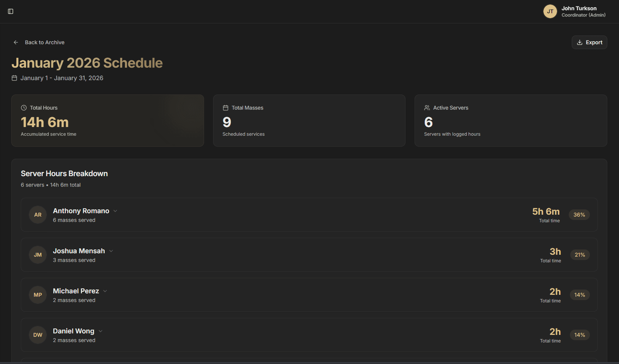Expand Daniel Wong's details chevron
Screen dimensions: 619x364
coord(101,331)
